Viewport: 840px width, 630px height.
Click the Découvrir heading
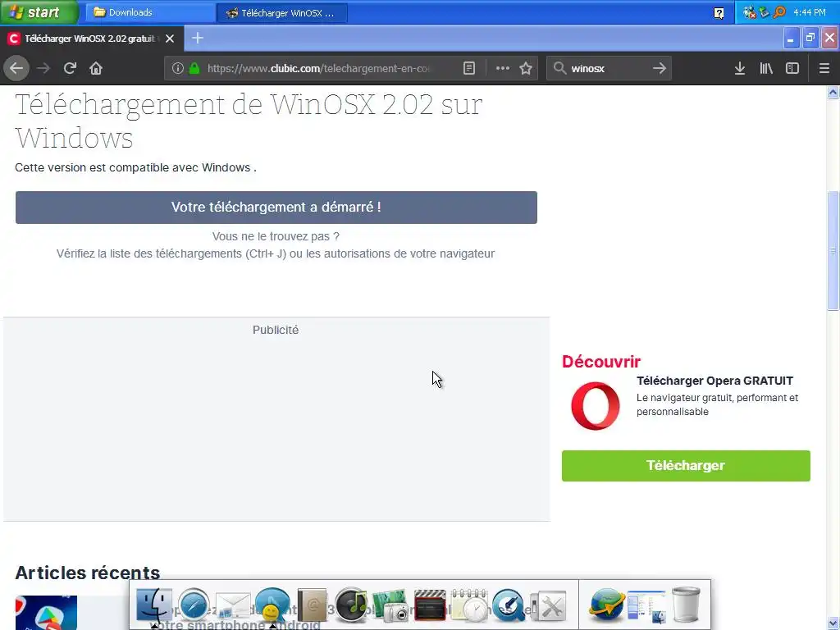tap(601, 362)
